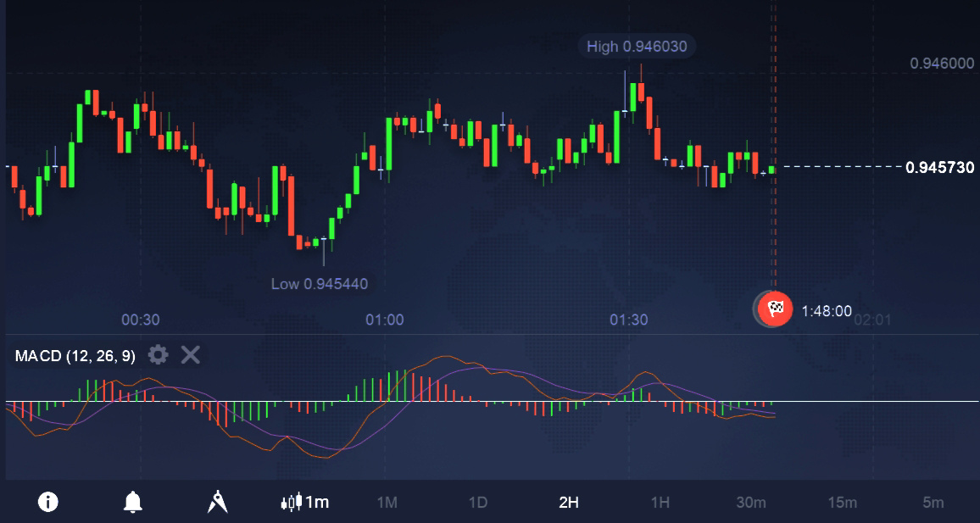Viewport: 980px width, 523px height.
Task: Set the chart range to 5m
Action: click(x=933, y=502)
